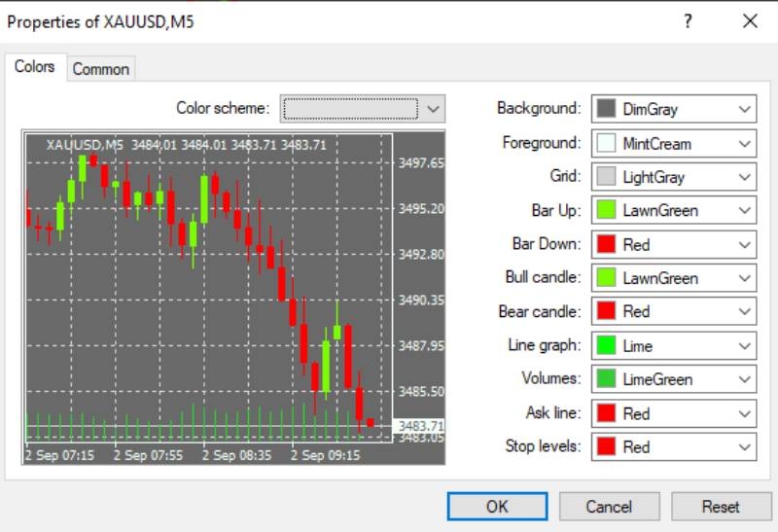
Task: Open the Grid color dropdown arrow
Action: (x=744, y=177)
